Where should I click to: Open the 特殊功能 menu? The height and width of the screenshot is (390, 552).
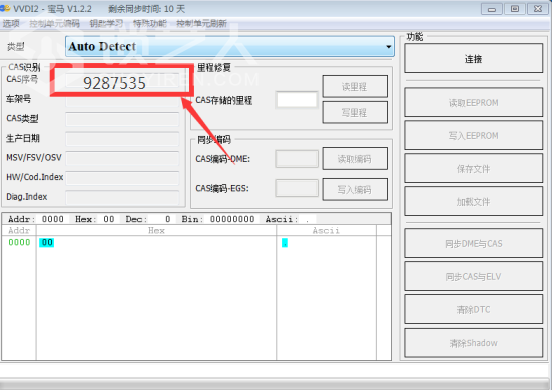coord(150,24)
